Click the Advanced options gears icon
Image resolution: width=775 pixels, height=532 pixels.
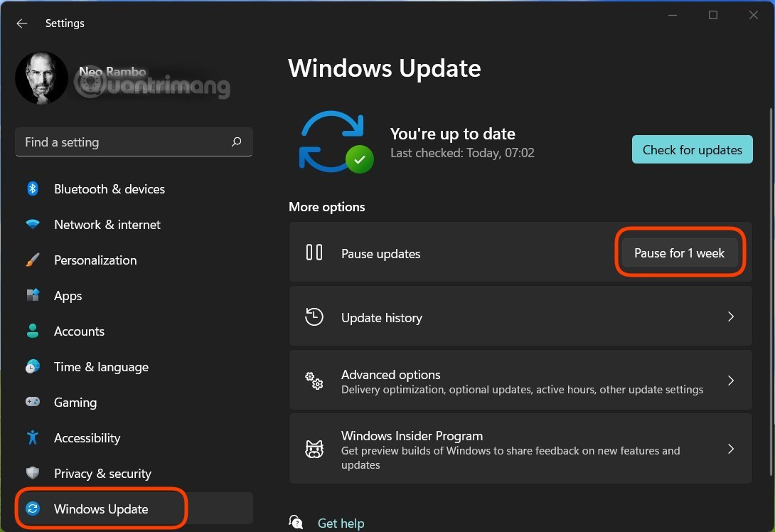[x=314, y=381]
